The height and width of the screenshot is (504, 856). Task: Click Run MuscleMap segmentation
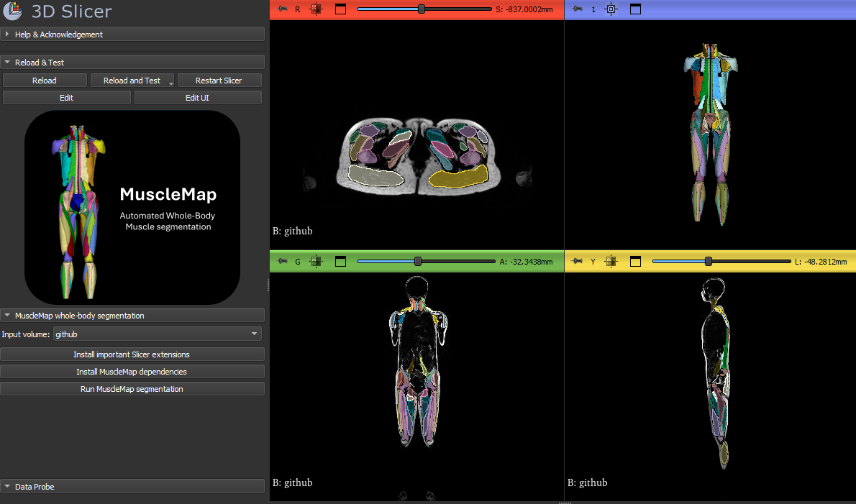coord(132,389)
